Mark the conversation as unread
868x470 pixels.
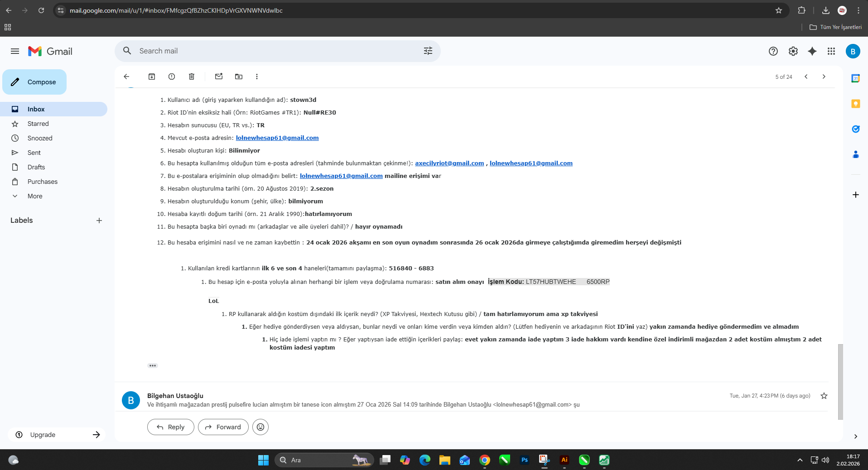click(x=219, y=77)
